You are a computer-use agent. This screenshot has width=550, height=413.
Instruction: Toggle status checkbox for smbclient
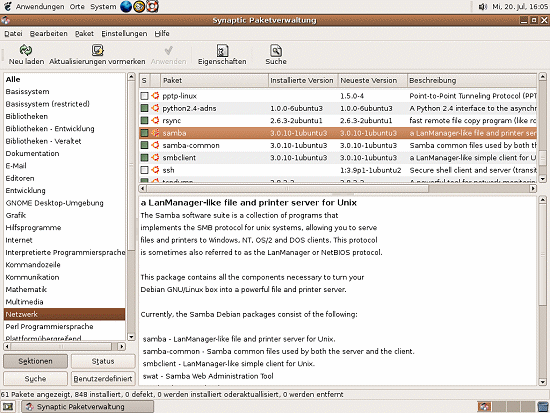(144, 158)
